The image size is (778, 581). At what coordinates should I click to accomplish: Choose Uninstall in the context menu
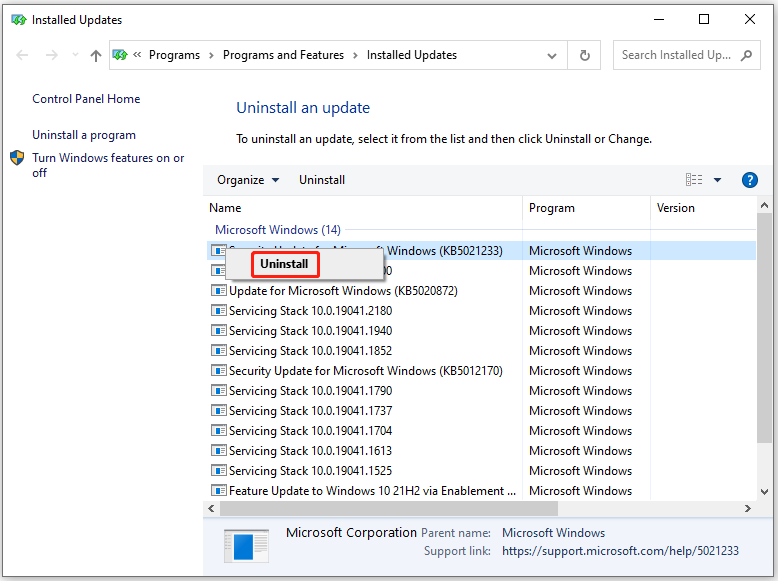pos(284,264)
